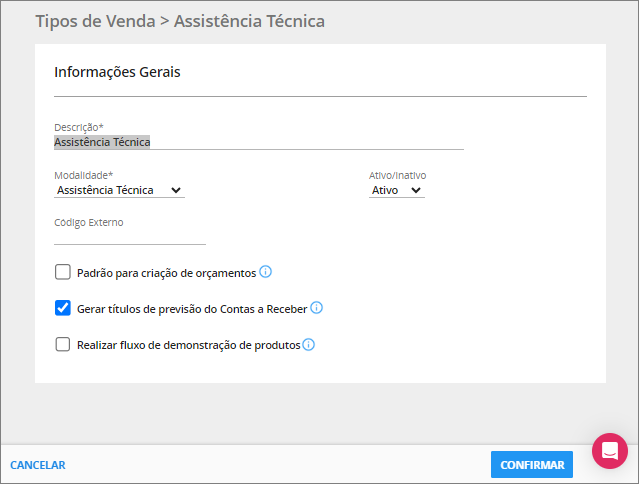639x484 pixels.
Task: Open the info icon beside Padrão para criação de orçamentos
Action: pos(265,272)
